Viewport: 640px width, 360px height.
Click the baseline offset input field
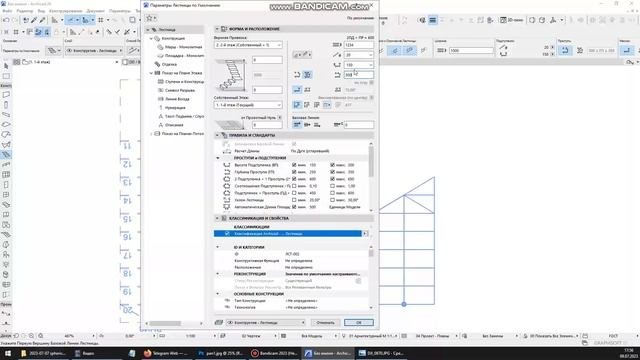[x=358, y=125]
